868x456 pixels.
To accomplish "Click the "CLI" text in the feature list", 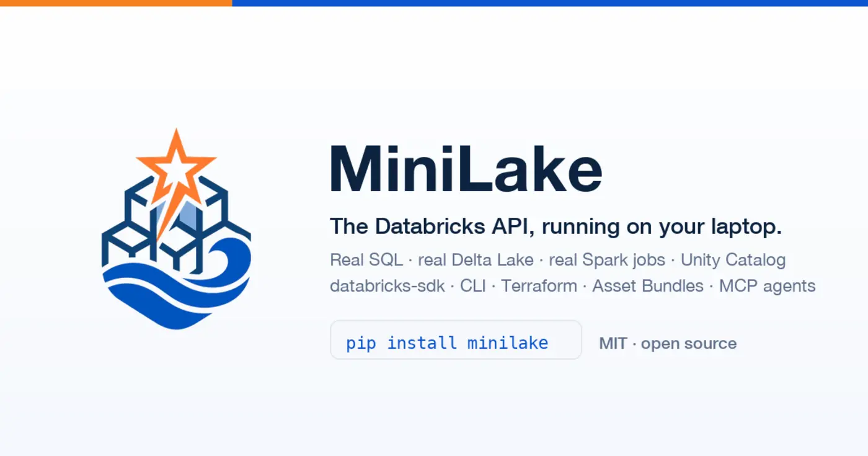I will (x=473, y=286).
